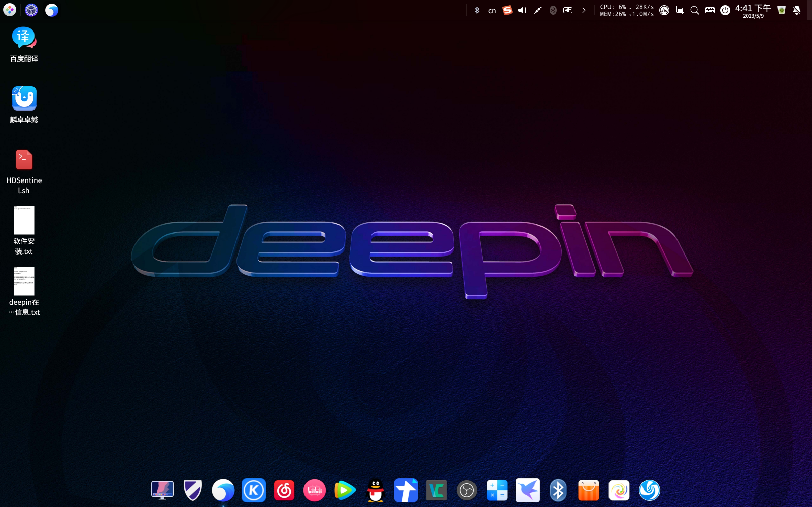Screen dimensions: 812x507
Task: Open the deepin App Store in the dock
Action: pyautogui.click(x=588, y=490)
